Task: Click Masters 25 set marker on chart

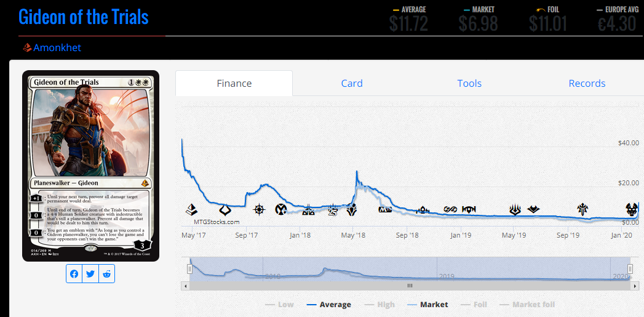Action: point(333,211)
